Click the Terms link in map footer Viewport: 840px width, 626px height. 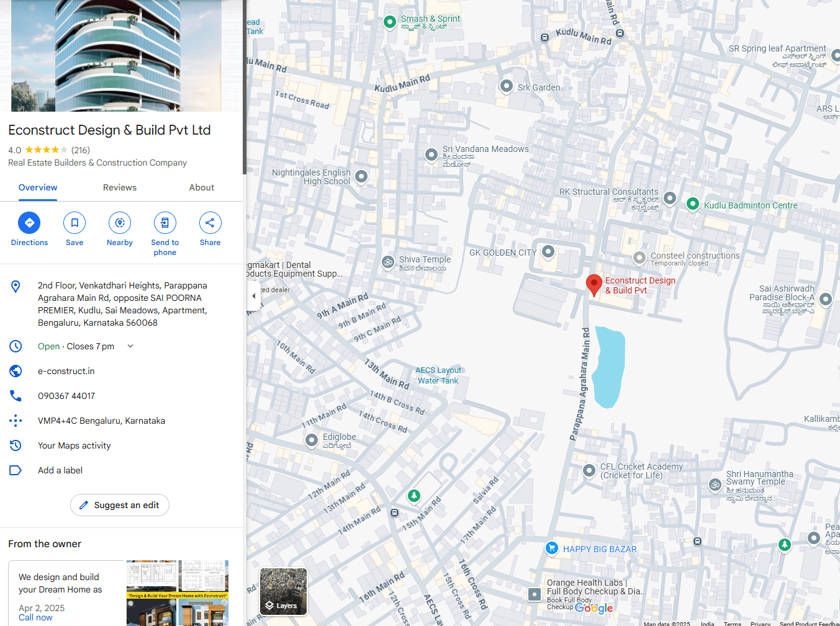coord(733,624)
